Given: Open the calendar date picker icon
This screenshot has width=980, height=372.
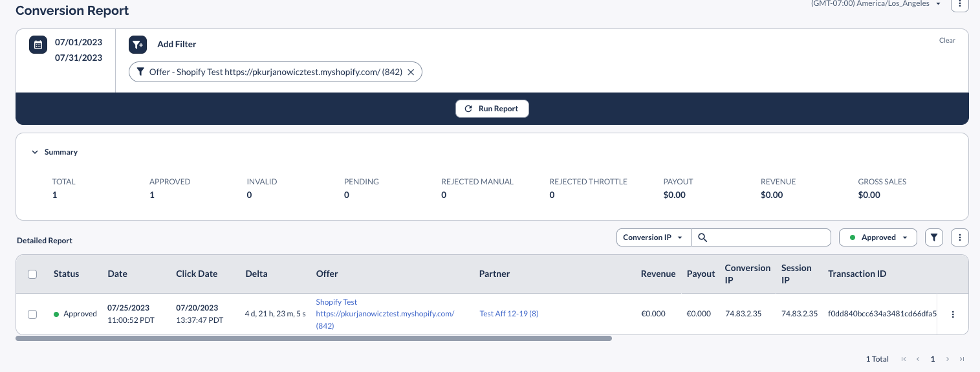Looking at the screenshot, I should pyautogui.click(x=38, y=45).
